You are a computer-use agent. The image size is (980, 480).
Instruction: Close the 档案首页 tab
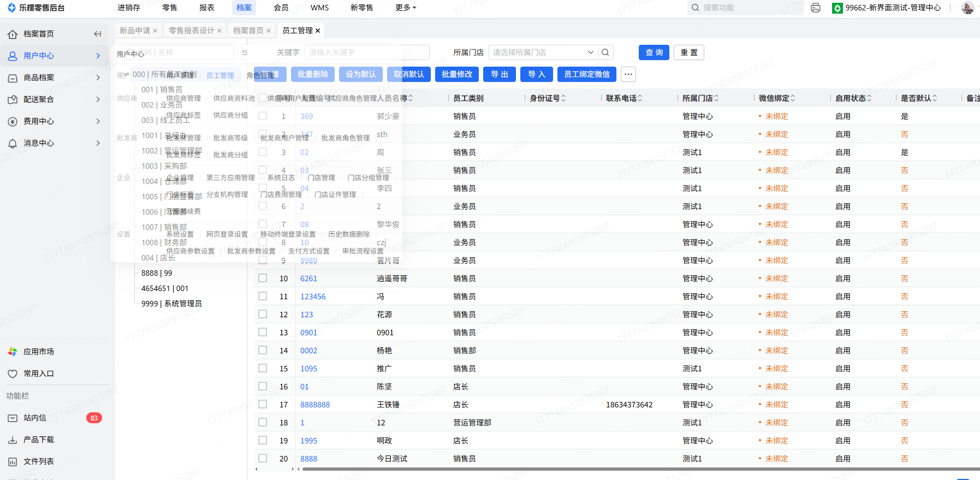click(x=269, y=31)
